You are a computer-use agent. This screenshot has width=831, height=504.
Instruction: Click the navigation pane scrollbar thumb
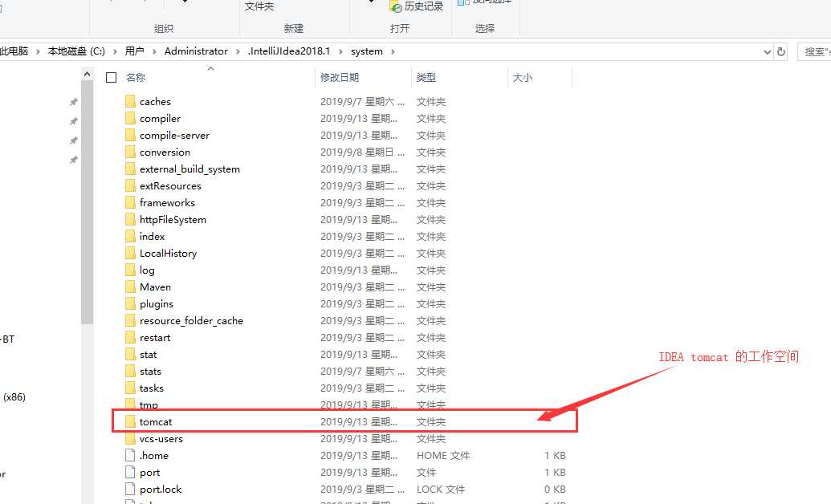pos(87,202)
